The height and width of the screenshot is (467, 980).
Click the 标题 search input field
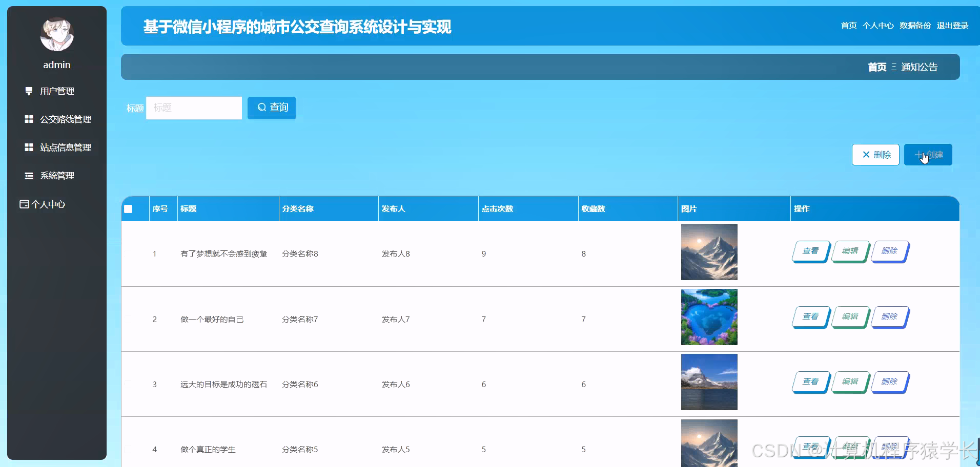pos(194,108)
